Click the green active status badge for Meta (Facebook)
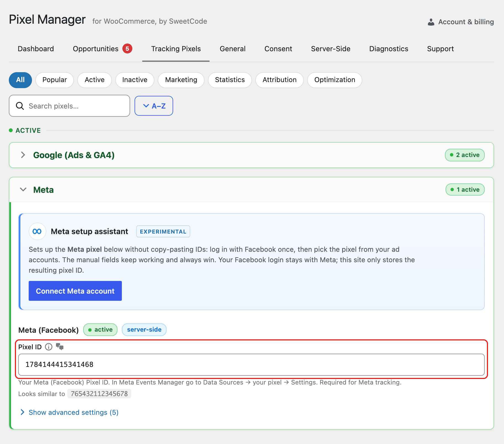This screenshot has height=444, width=504. 100,330
